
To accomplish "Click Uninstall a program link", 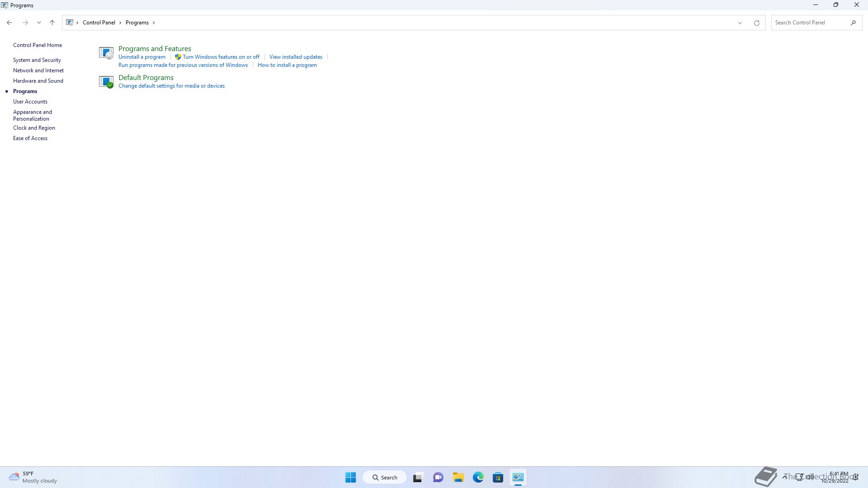I will click(142, 57).
